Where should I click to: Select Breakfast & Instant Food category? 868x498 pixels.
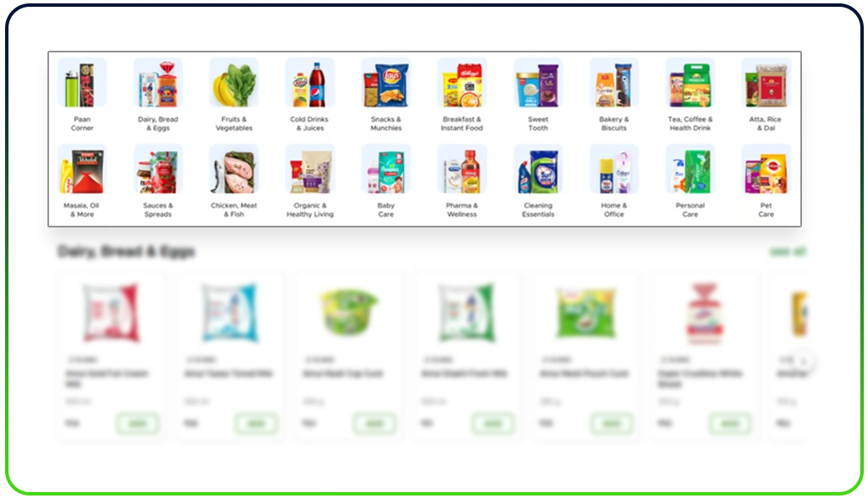[x=462, y=95]
